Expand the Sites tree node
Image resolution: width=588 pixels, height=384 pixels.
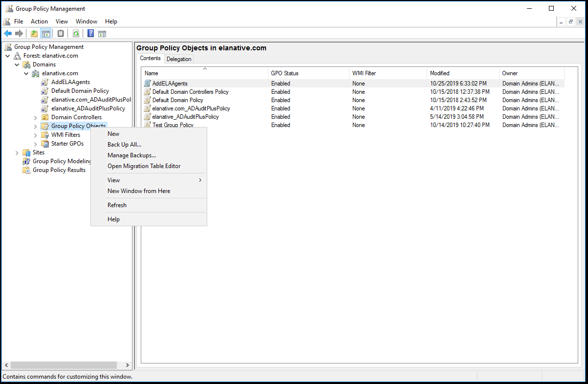click(x=17, y=152)
